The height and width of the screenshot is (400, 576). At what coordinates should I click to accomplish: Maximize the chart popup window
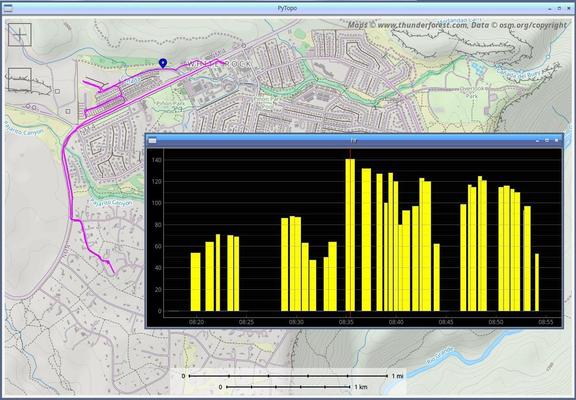(547, 140)
